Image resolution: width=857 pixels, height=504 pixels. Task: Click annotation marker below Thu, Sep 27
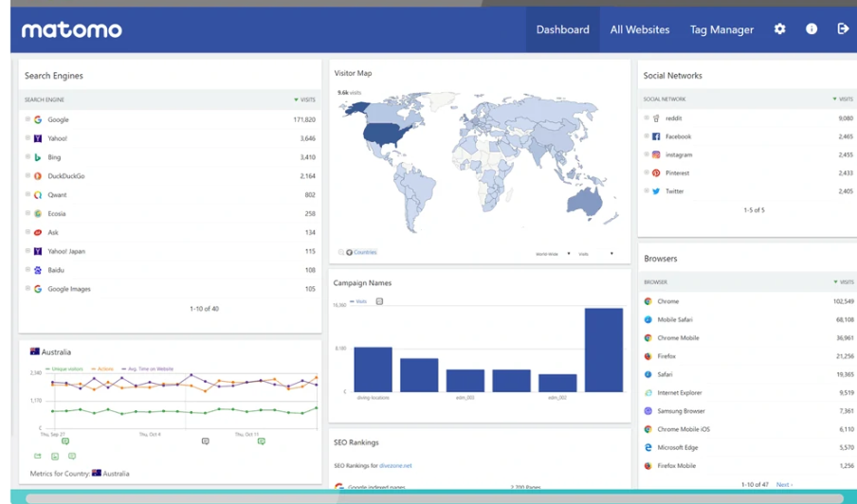tap(65, 441)
